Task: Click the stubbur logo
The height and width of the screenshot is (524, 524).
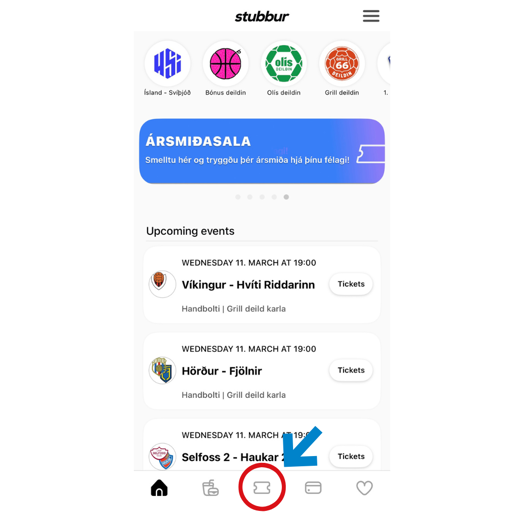Action: tap(262, 16)
